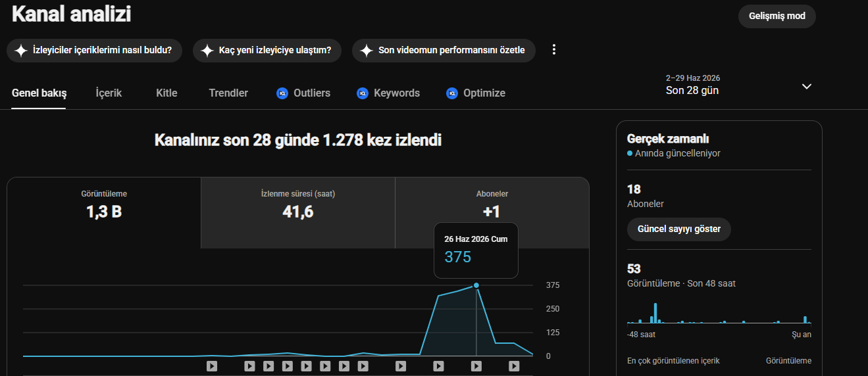Click 'En çok görüntülenen içerik' label

coord(673,361)
